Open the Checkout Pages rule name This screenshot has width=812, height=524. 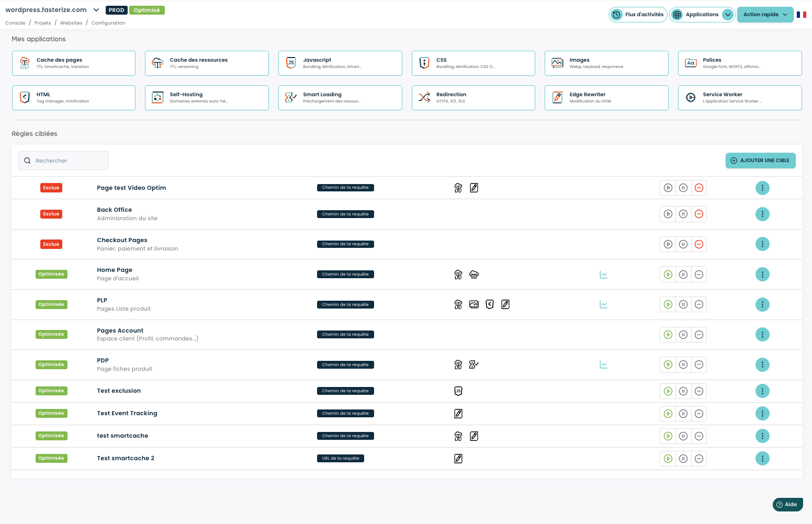[122, 240]
